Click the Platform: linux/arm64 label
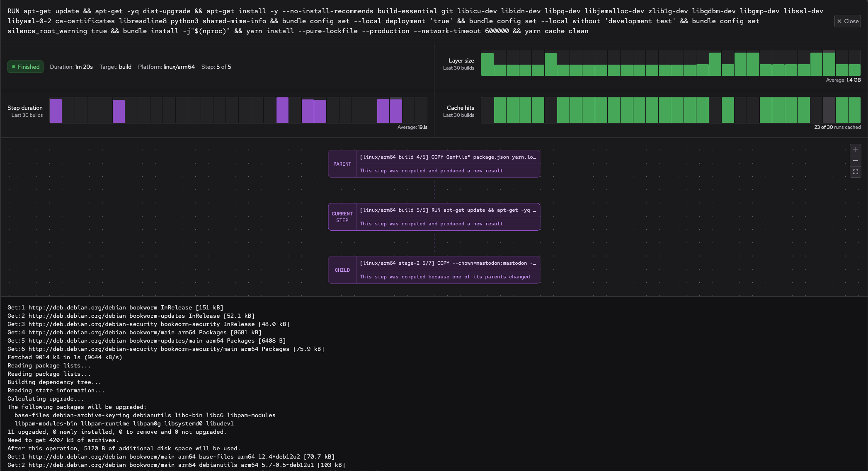Screen dimensions: 868x471 [166, 67]
